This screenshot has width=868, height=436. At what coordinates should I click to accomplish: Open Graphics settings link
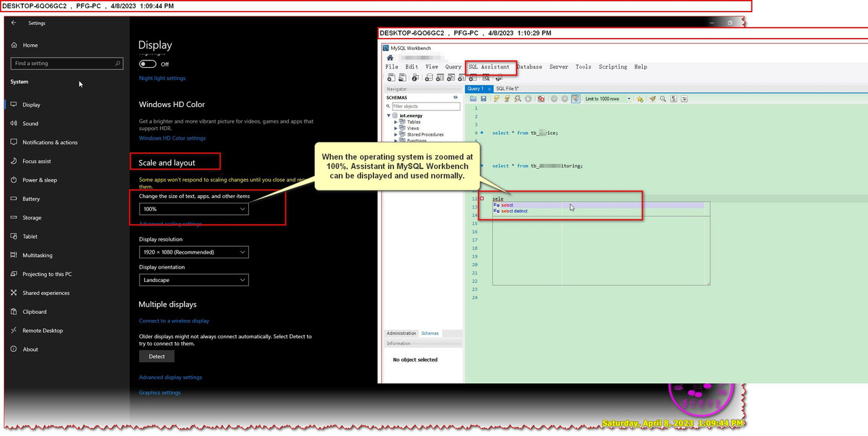160,393
